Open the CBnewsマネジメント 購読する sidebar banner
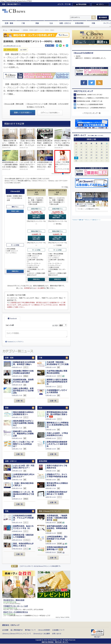This screenshot has height=644, width=111. tap(91, 37)
